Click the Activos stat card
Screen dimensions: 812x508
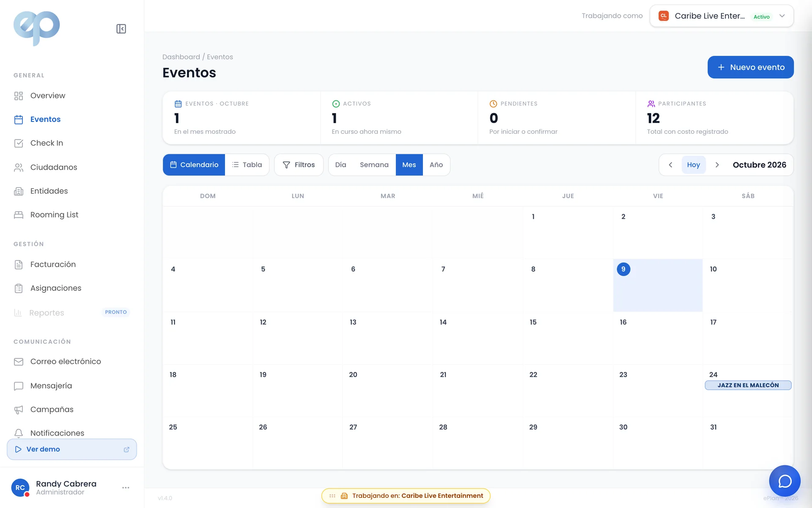point(399,118)
